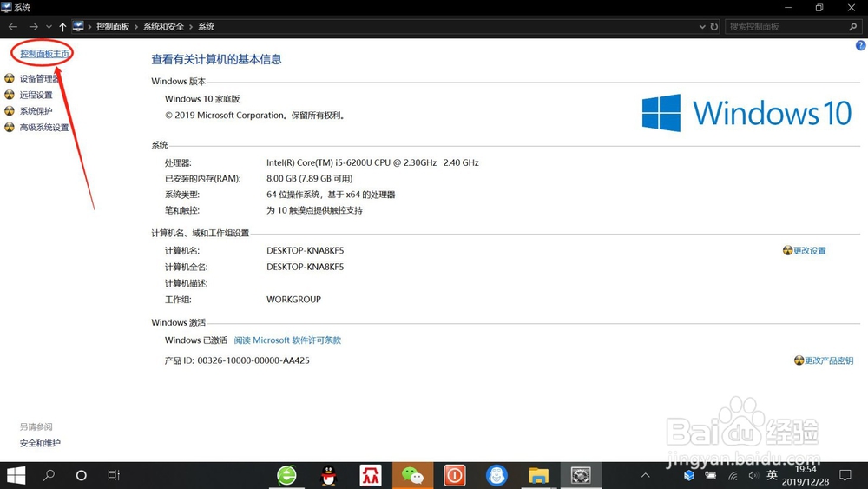Open red application icon on taskbar
Image resolution: width=868 pixels, height=489 pixels.
pyautogui.click(x=371, y=475)
